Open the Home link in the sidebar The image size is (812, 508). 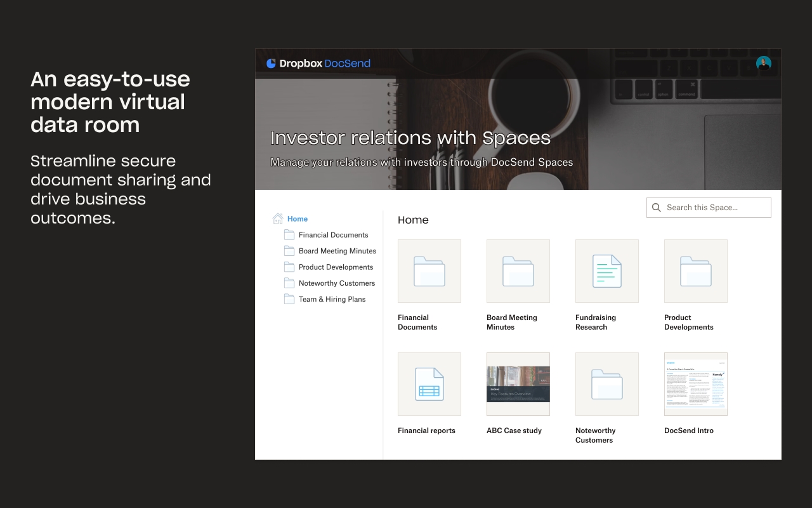(x=298, y=218)
